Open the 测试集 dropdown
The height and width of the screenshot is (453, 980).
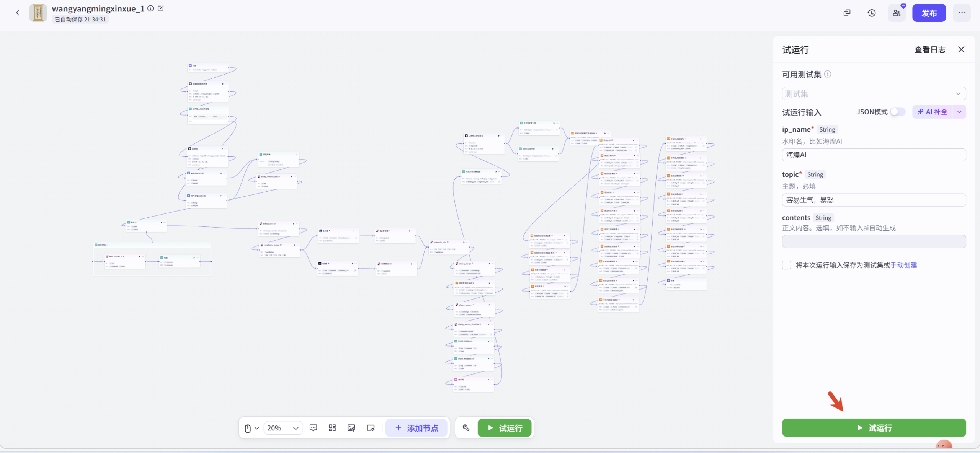874,94
